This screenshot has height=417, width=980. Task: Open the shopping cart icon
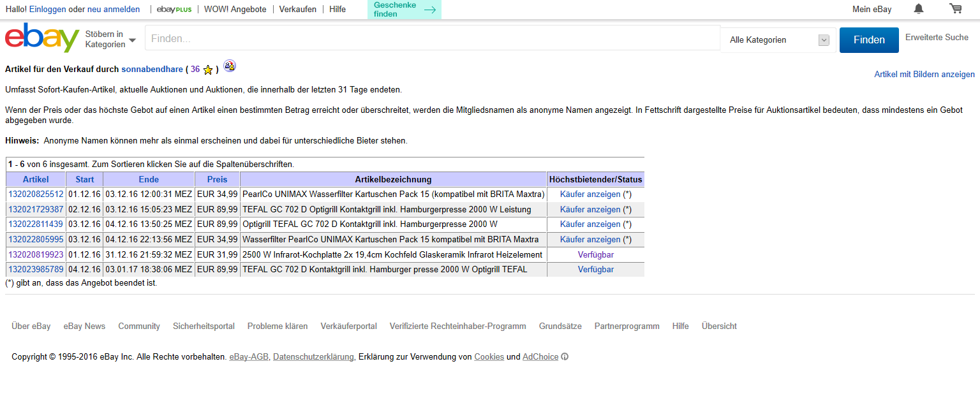pos(955,9)
